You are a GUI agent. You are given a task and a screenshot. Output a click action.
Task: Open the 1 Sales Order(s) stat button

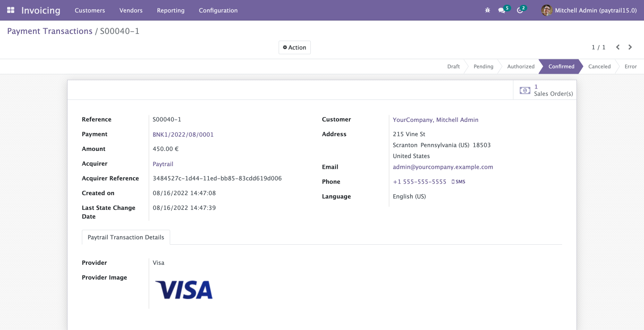pyautogui.click(x=546, y=90)
